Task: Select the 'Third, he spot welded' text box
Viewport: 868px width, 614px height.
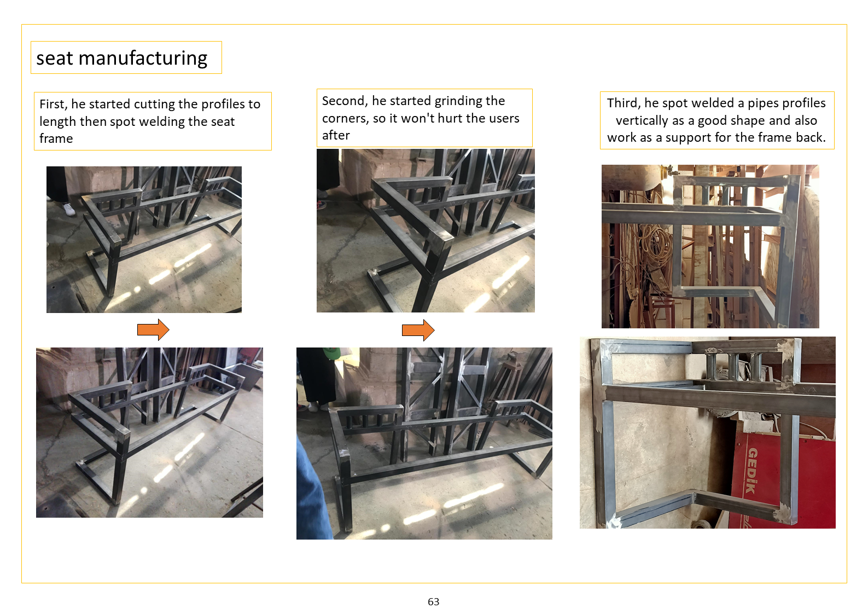Action: coord(717,120)
